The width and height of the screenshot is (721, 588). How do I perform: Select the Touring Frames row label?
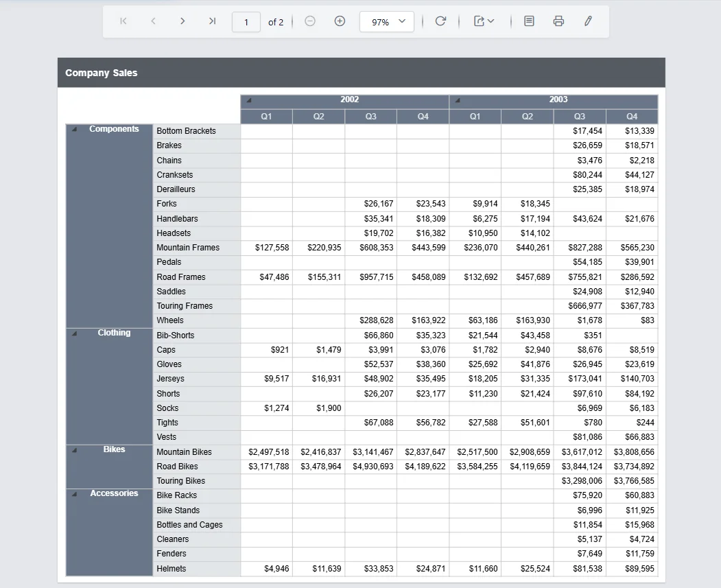(185, 306)
